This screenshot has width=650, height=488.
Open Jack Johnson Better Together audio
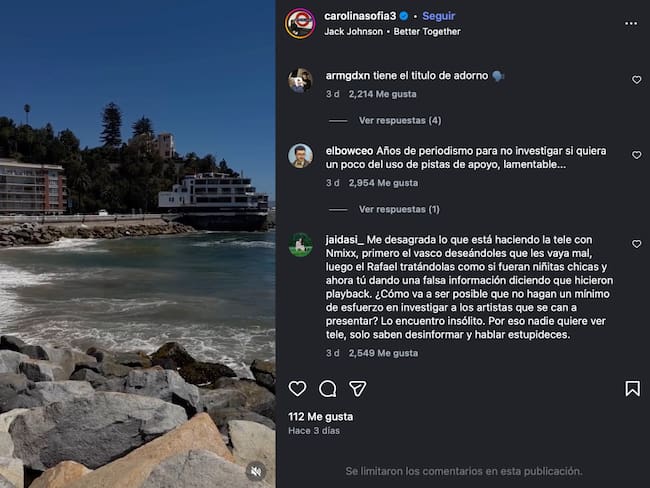(x=392, y=32)
